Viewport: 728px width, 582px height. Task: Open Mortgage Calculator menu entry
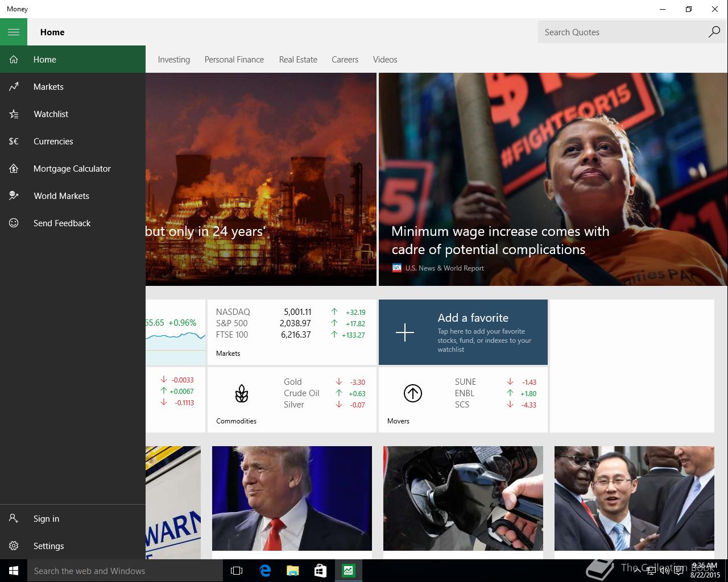pyautogui.click(x=73, y=168)
